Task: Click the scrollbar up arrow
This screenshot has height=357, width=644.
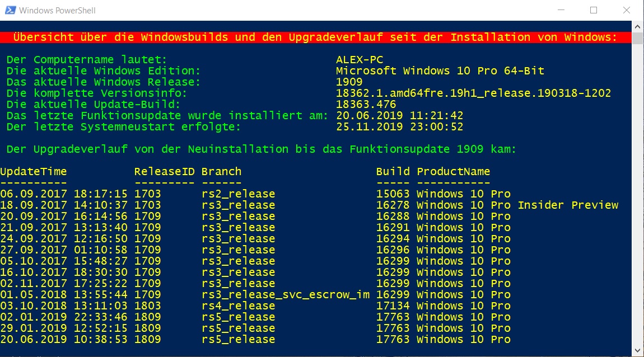Action: [x=637, y=27]
